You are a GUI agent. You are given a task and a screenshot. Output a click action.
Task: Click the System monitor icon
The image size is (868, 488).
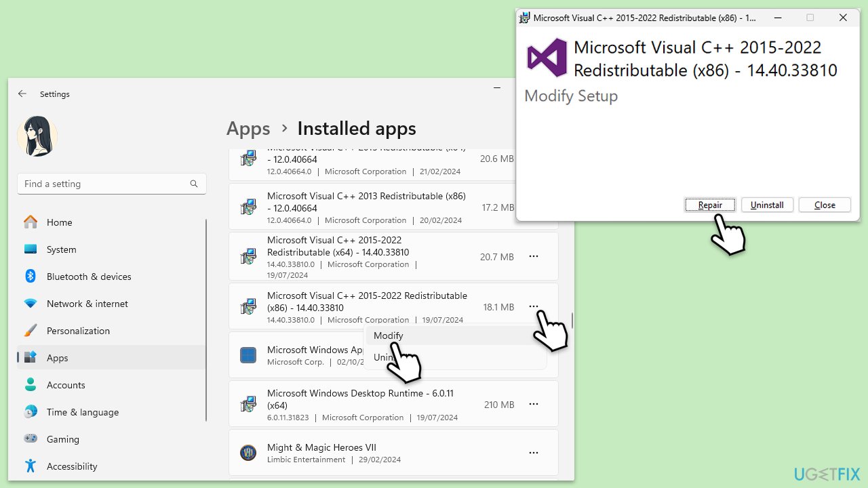pos(31,249)
